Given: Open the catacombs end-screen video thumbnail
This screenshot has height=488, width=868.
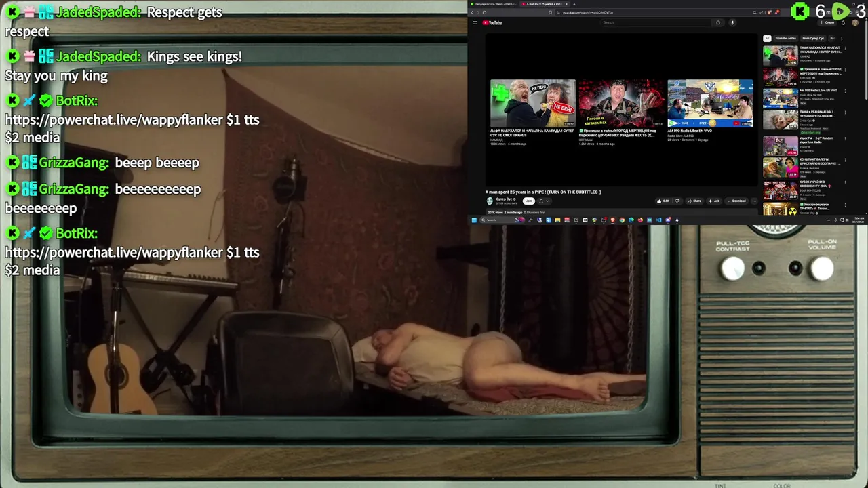Looking at the screenshot, I should click(621, 104).
